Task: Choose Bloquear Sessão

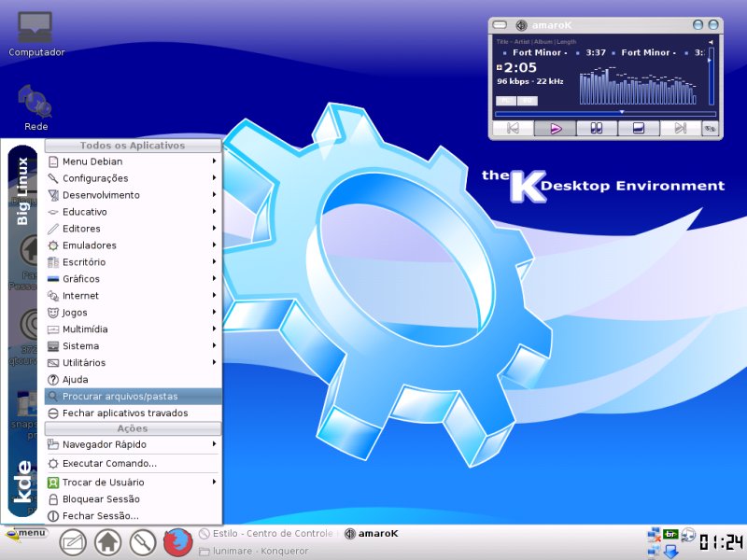Action: (x=133, y=499)
